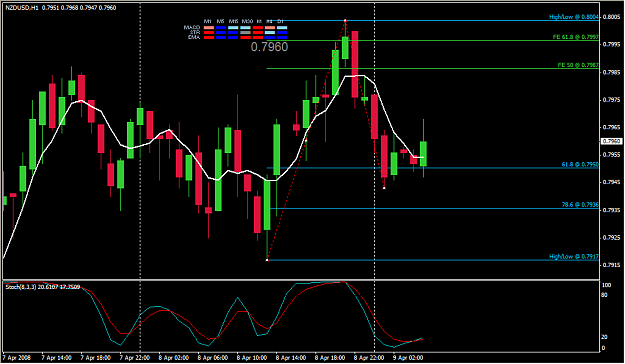The height and width of the screenshot is (364, 625).
Task: Click the 0.7915 price axis label
Action: point(612,265)
